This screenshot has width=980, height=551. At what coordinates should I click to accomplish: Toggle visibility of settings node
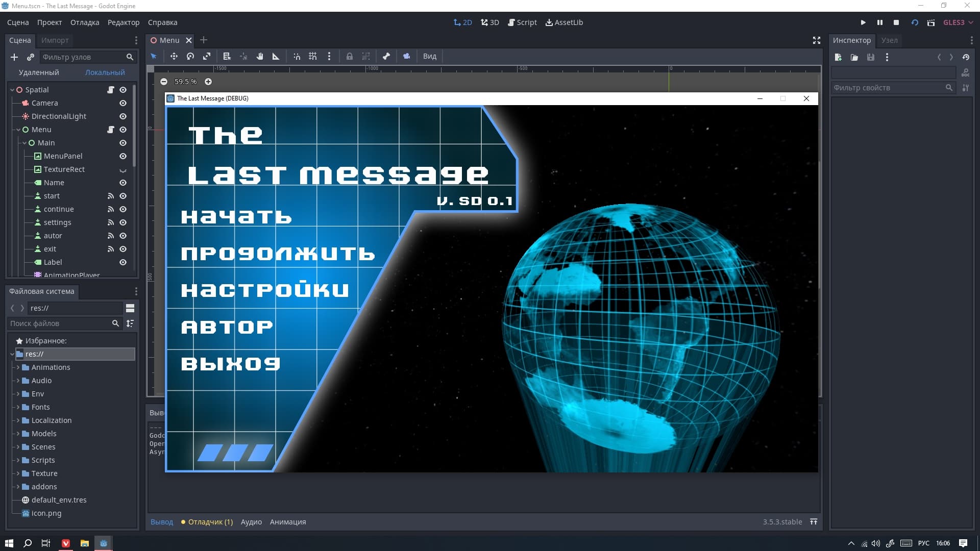pos(123,222)
